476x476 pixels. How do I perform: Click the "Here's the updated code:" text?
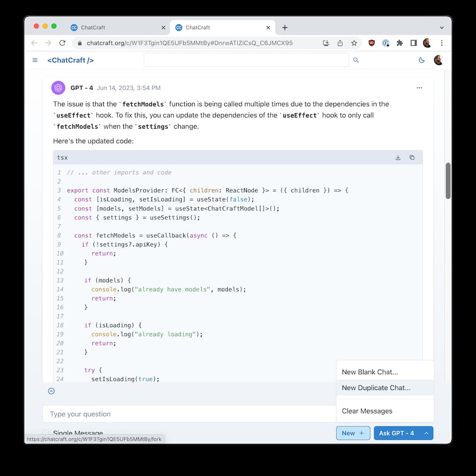[93, 141]
